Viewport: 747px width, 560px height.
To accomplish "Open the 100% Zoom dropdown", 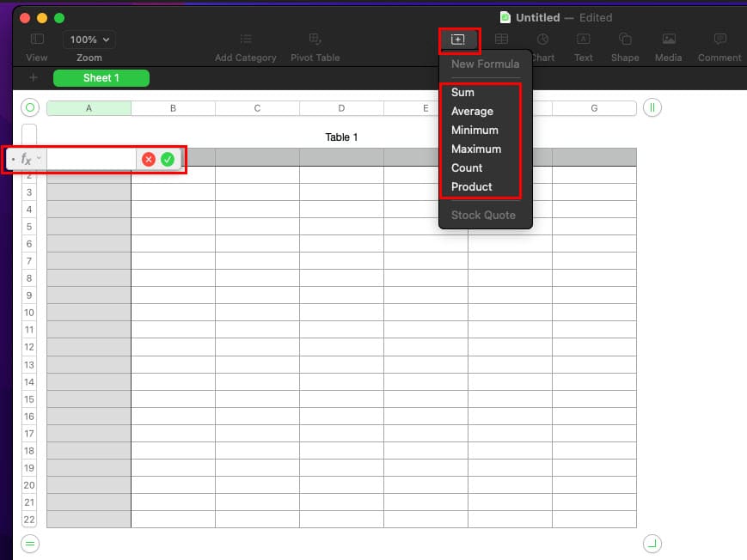I will (89, 40).
